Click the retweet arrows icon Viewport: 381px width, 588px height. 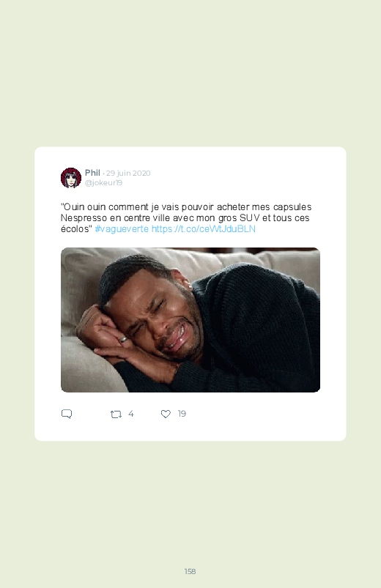[x=116, y=414]
